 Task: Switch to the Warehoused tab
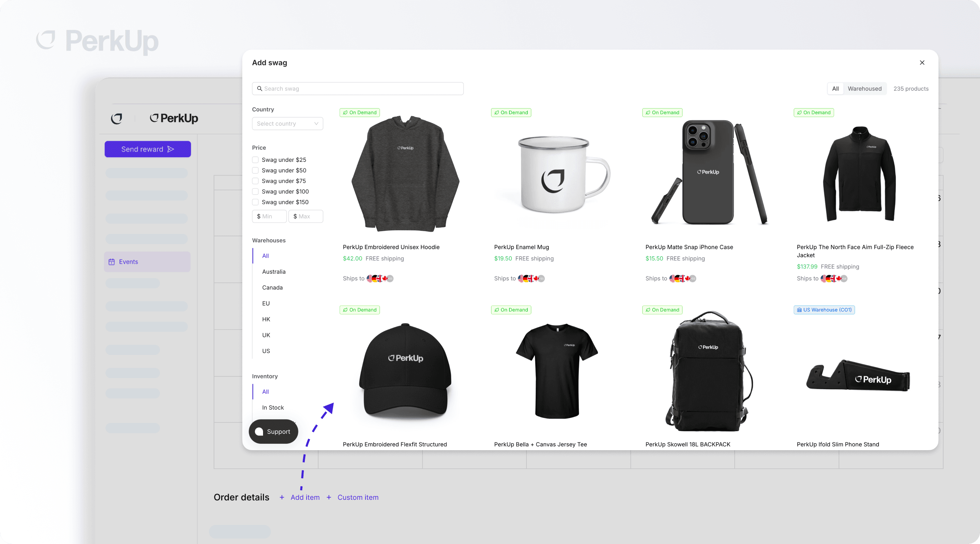point(864,89)
